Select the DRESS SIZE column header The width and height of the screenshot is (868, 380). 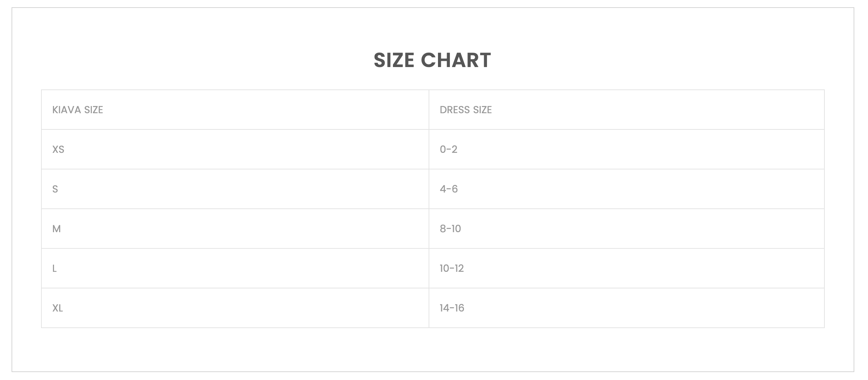tap(466, 110)
